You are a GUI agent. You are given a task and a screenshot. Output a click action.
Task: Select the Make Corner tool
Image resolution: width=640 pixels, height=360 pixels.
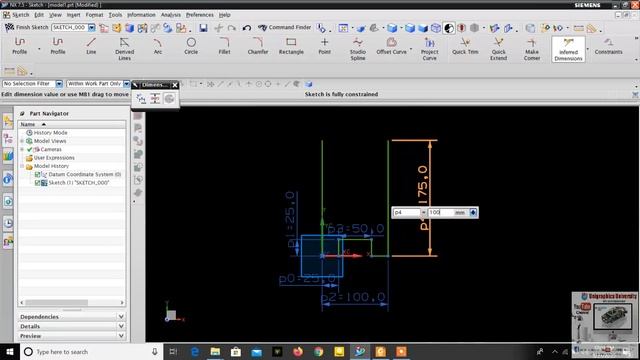point(532,49)
